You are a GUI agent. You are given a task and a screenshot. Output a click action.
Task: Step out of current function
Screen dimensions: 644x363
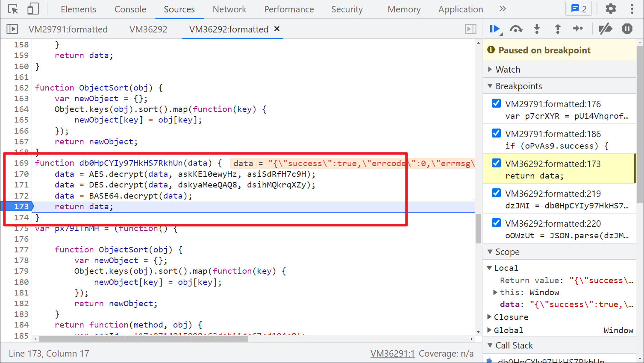pyautogui.click(x=558, y=29)
